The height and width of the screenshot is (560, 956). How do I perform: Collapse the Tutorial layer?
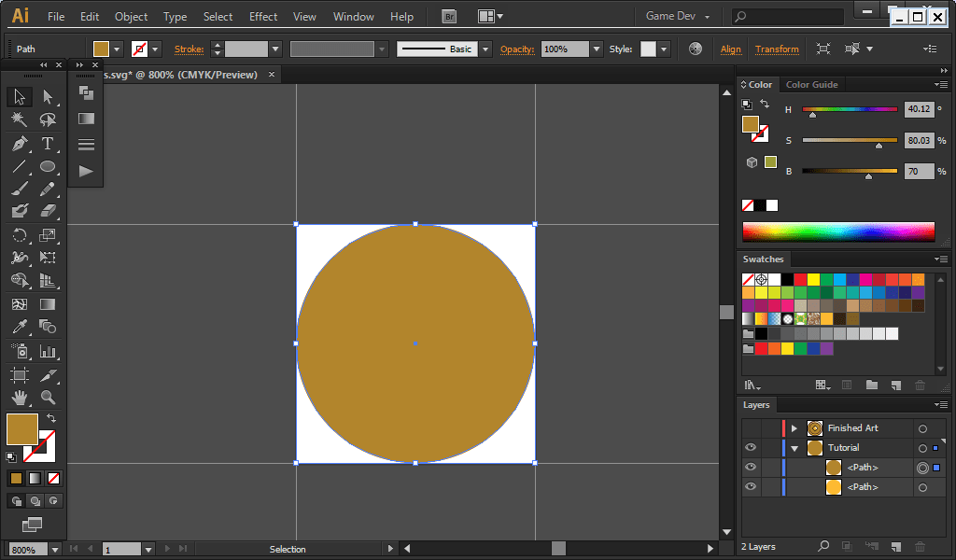tap(795, 447)
